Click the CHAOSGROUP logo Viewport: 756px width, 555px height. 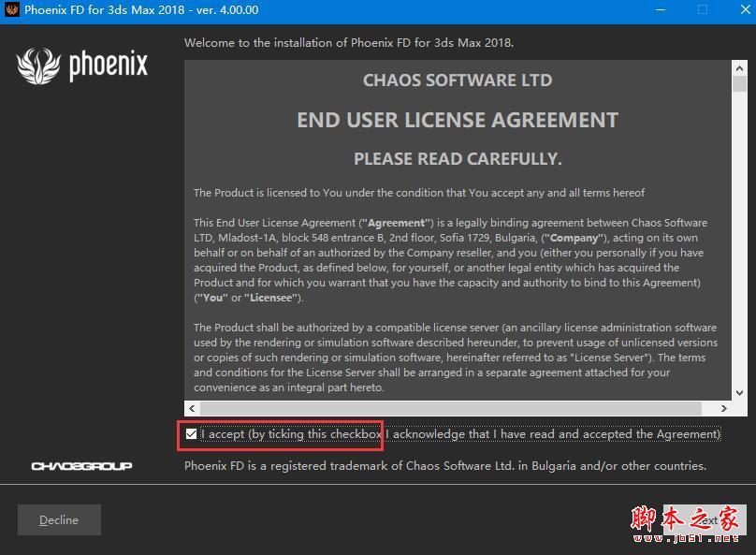[81, 466]
